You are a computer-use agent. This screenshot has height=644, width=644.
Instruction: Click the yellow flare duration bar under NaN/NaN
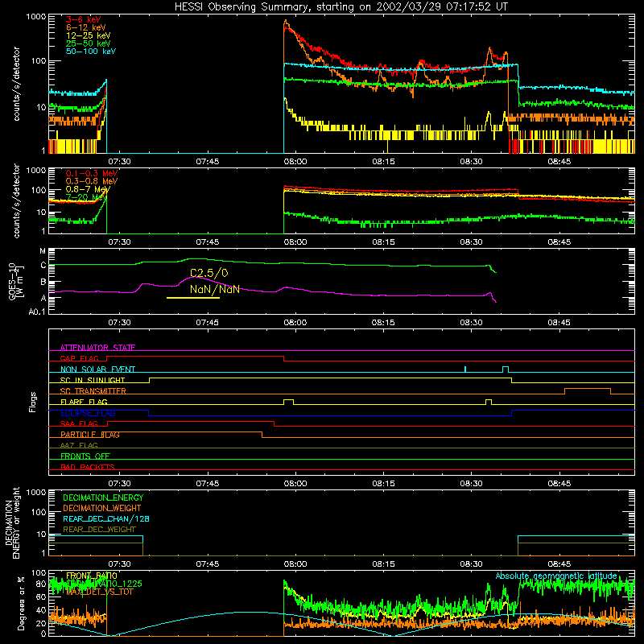click(x=193, y=298)
